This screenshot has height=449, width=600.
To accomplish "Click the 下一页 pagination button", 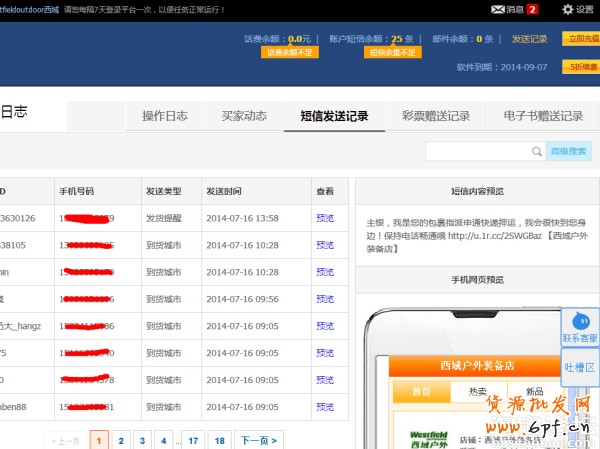I will (x=259, y=440).
